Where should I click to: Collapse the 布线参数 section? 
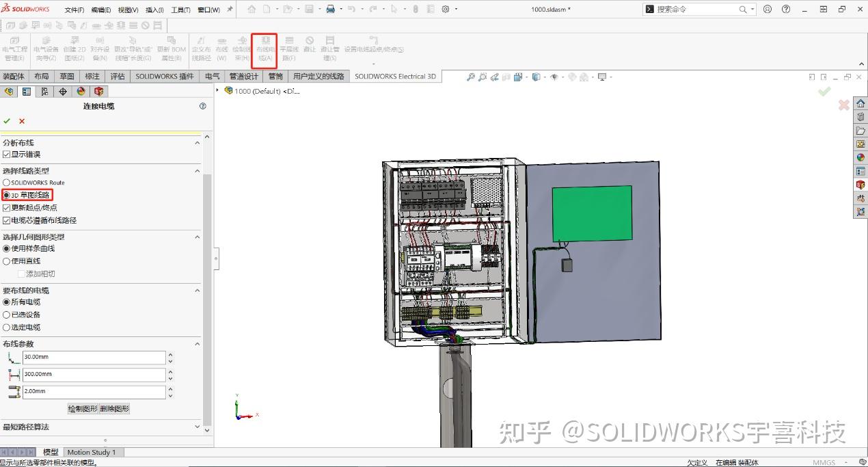tap(198, 343)
